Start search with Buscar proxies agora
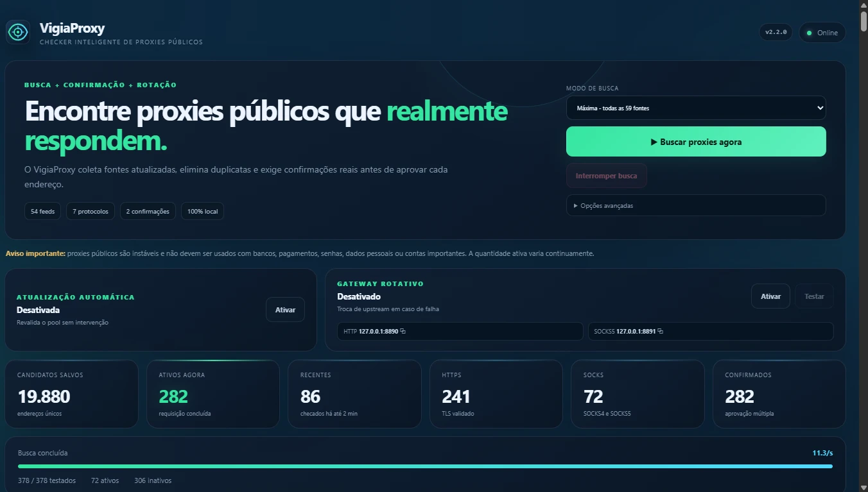The height and width of the screenshot is (492, 868). click(696, 142)
